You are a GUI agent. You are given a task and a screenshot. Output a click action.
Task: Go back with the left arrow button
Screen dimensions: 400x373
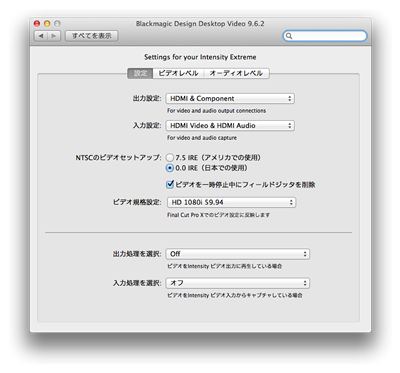pos(41,36)
